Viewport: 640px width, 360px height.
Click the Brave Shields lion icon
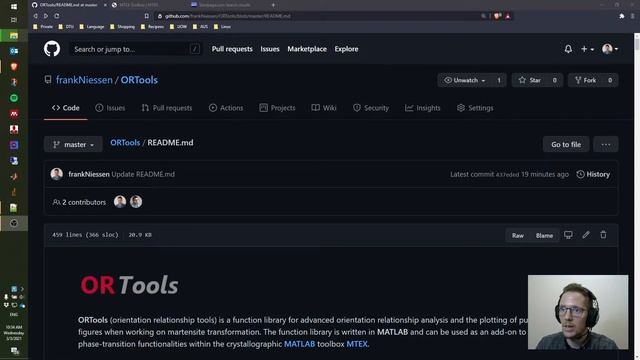(x=497, y=16)
